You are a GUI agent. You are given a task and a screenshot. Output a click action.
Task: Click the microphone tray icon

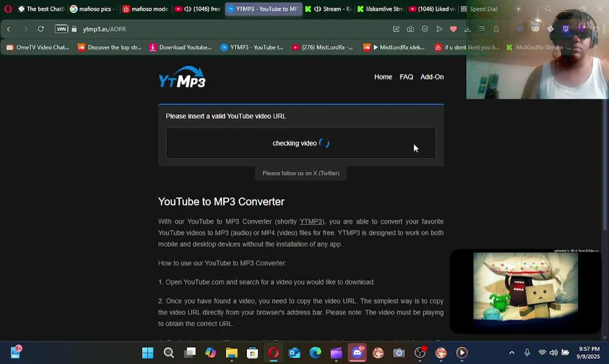(527, 353)
